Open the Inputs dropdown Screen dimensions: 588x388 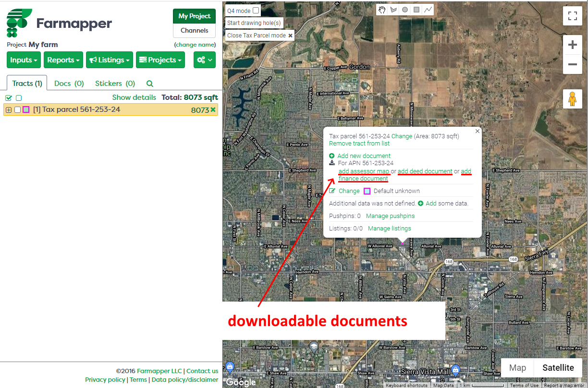pyautogui.click(x=24, y=60)
